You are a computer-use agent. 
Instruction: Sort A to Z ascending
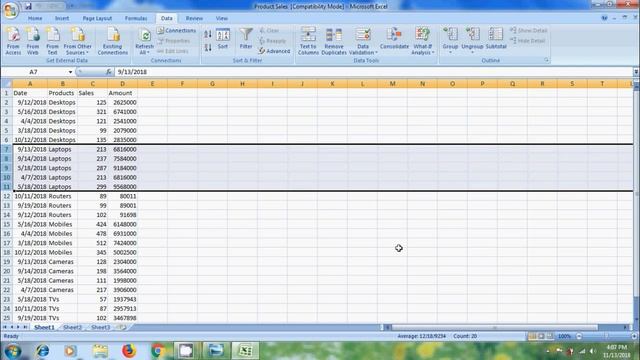208,35
